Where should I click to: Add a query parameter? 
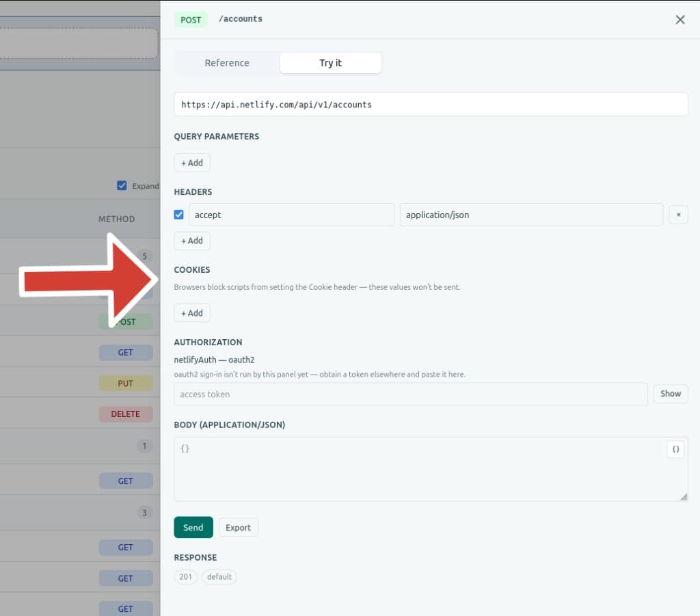tap(192, 163)
